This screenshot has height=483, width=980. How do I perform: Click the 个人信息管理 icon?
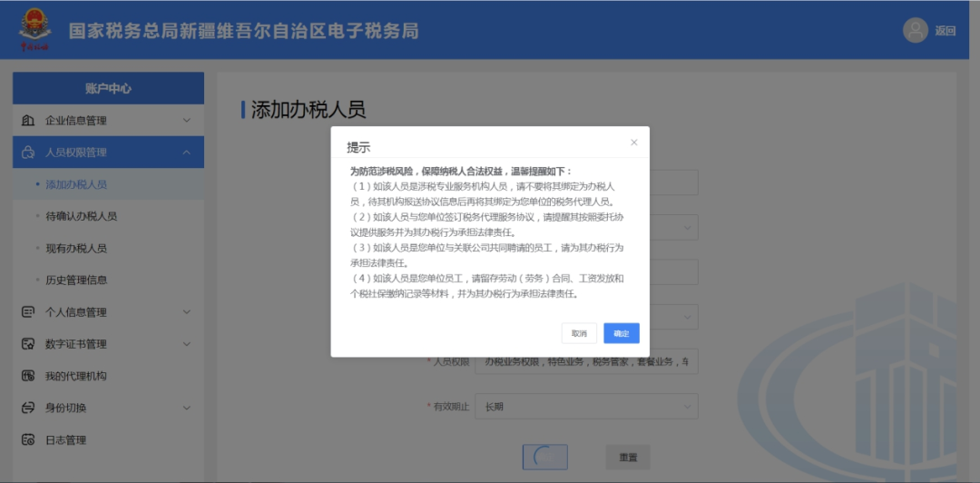click(x=28, y=311)
